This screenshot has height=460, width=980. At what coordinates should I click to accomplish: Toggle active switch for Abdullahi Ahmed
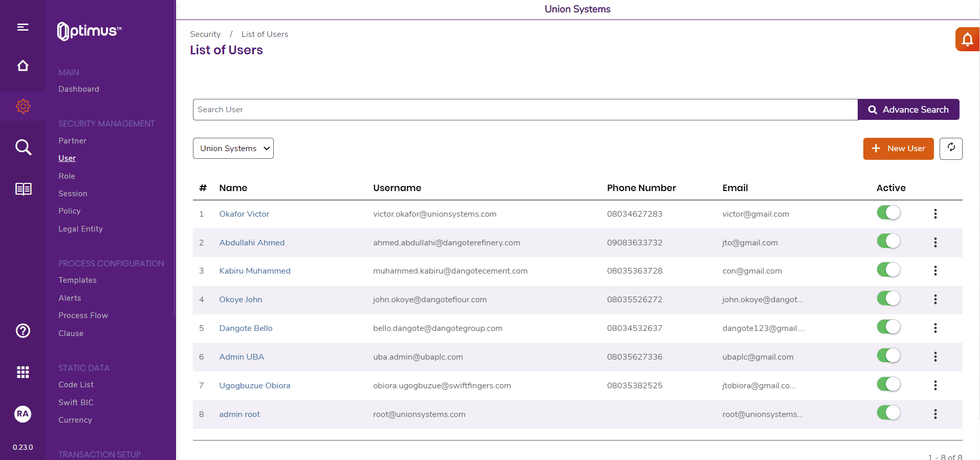pos(888,241)
